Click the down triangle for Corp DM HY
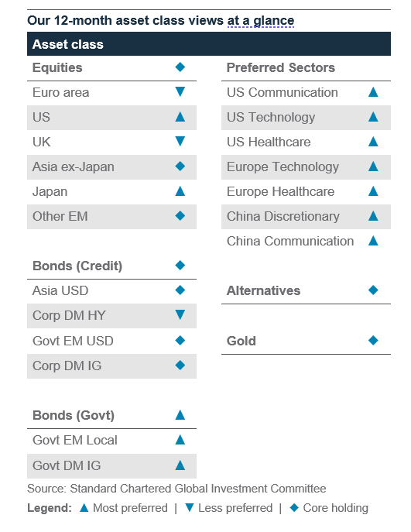This screenshot has width=411, height=532. click(x=180, y=315)
